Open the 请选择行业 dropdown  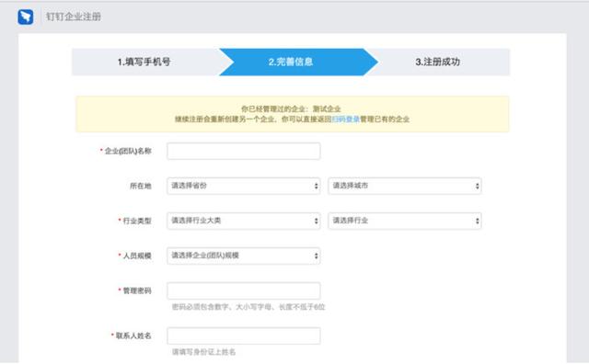pos(405,221)
